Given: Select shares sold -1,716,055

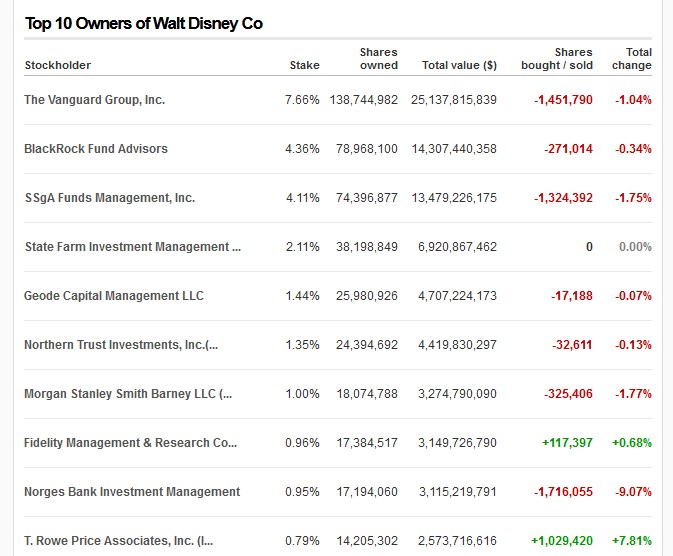Looking at the screenshot, I should click(563, 491).
